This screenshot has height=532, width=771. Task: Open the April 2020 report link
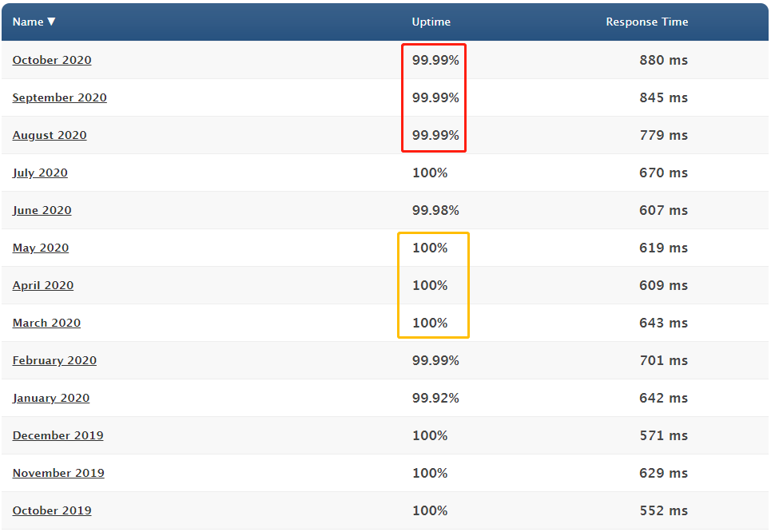(x=42, y=285)
